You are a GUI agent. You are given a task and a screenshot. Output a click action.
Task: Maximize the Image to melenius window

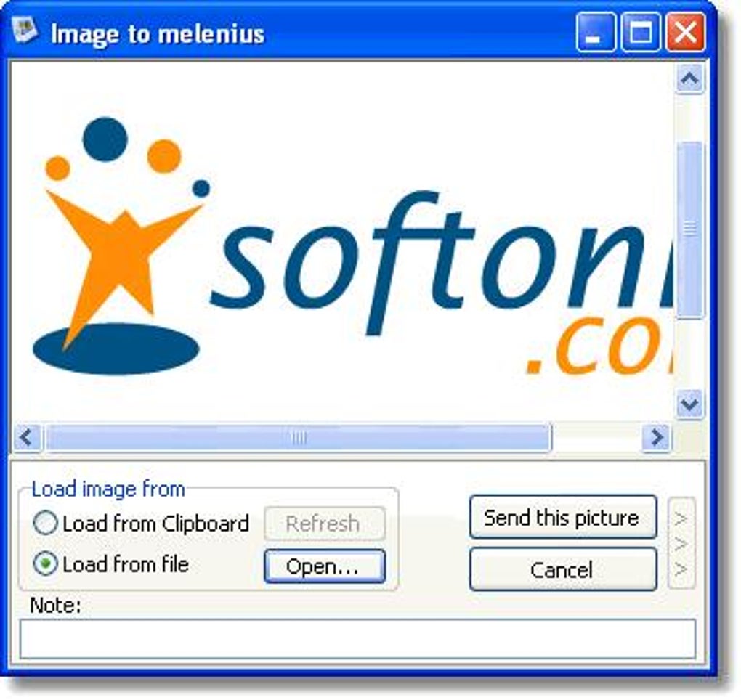(x=640, y=33)
